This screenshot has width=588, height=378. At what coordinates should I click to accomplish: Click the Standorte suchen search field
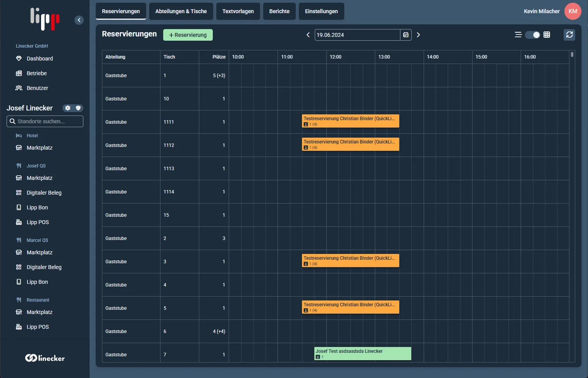coord(45,121)
